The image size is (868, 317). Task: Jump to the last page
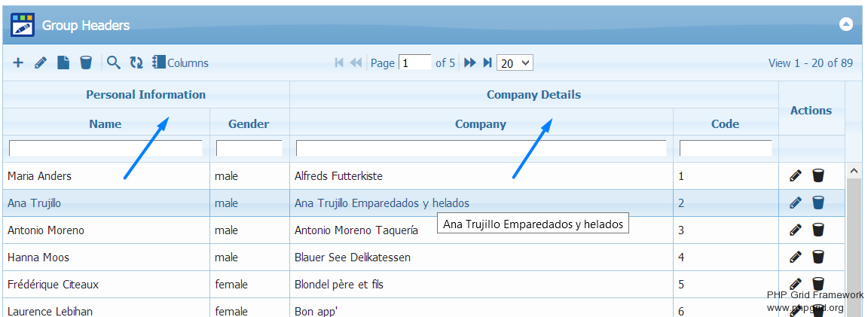tap(487, 63)
